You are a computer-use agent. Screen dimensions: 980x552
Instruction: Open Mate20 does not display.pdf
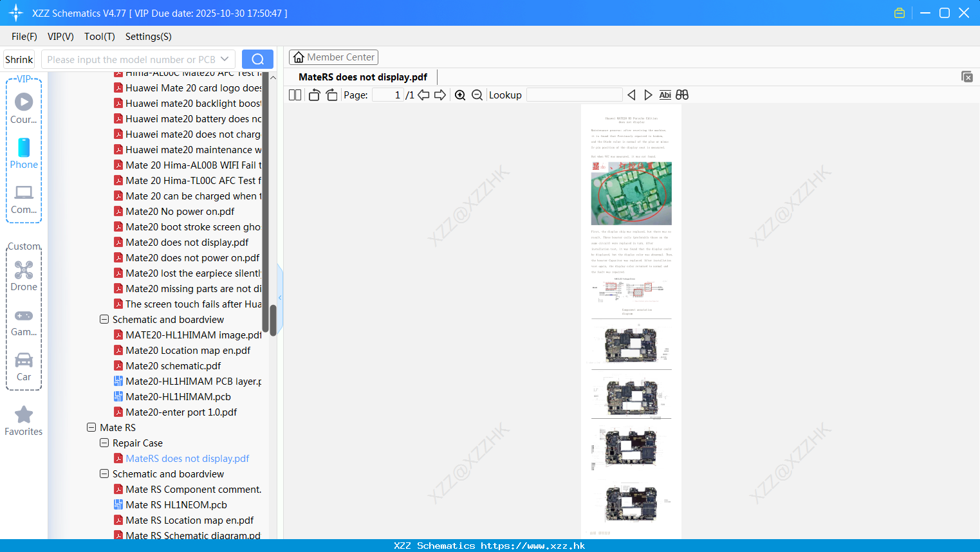(187, 242)
